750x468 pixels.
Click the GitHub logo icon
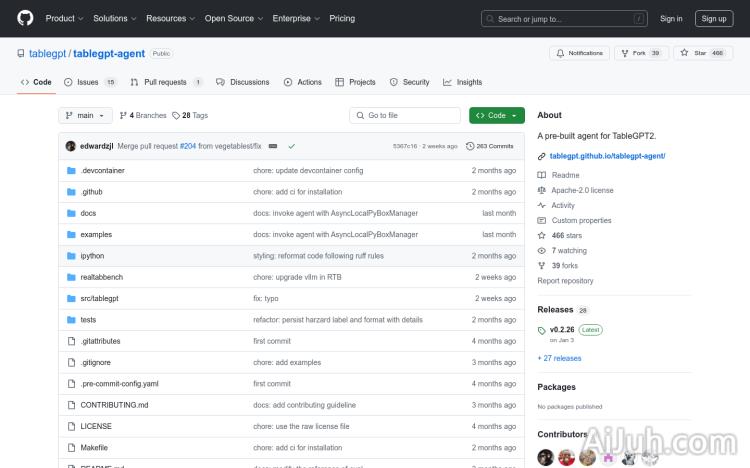click(25, 18)
